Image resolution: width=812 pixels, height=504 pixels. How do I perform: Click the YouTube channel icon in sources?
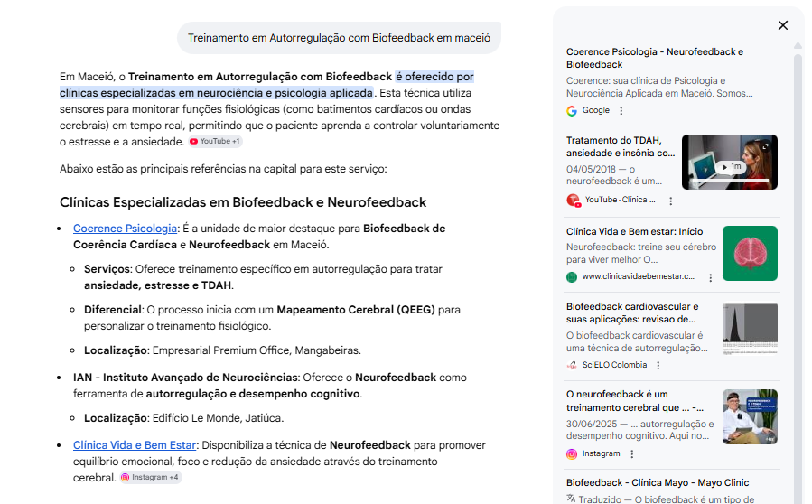pos(573,200)
